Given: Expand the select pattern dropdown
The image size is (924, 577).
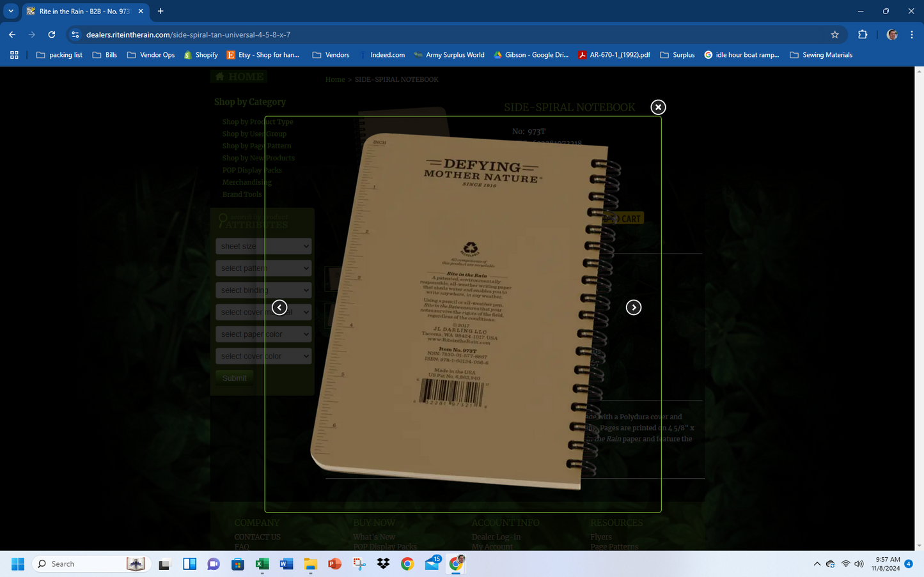Looking at the screenshot, I should pyautogui.click(x=263, y=268).
